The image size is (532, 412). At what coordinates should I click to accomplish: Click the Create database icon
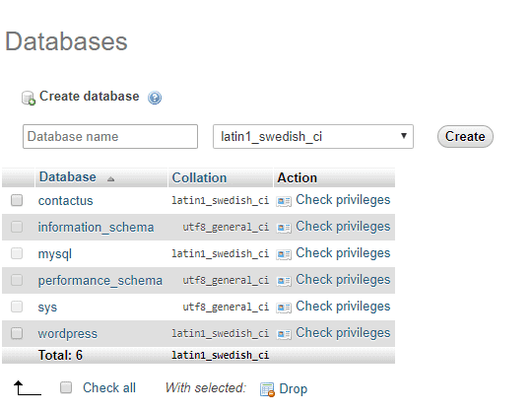point(29,99)
